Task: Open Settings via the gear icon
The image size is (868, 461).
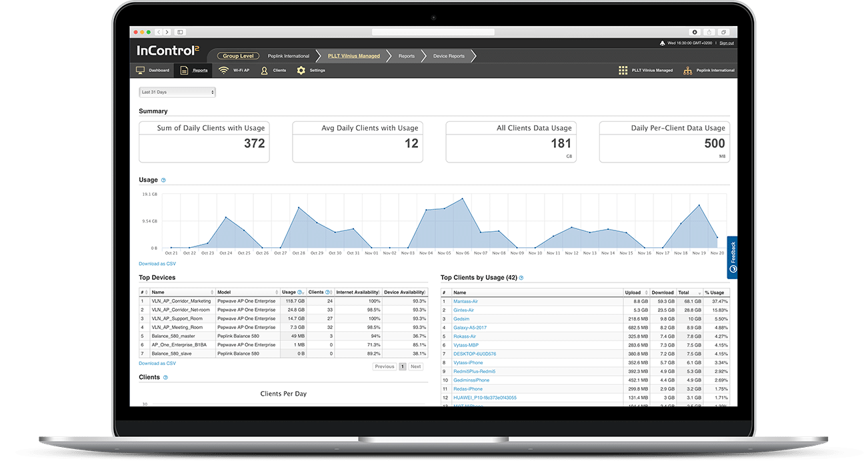Action: [302, 70]
